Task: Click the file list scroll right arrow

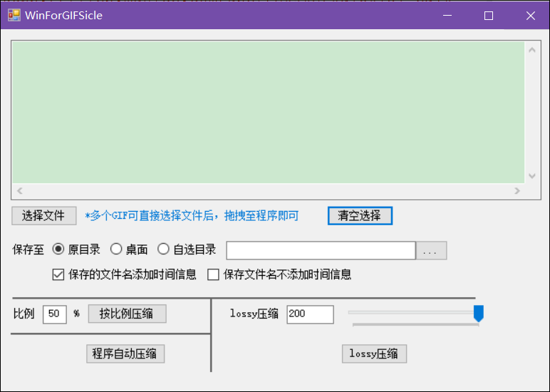Action: [x=517, y=190]
